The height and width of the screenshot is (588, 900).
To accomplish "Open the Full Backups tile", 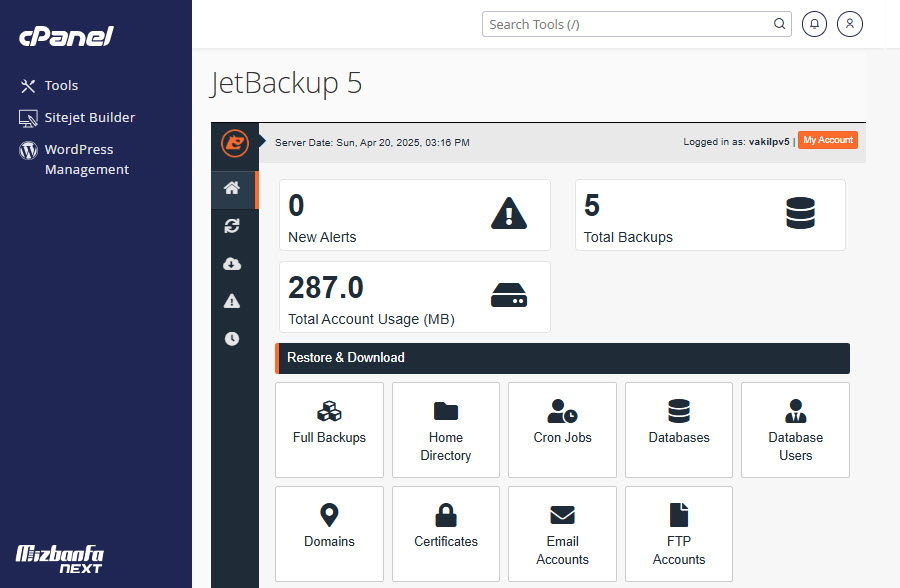I will pyautogui.click(x=329, y=430).
